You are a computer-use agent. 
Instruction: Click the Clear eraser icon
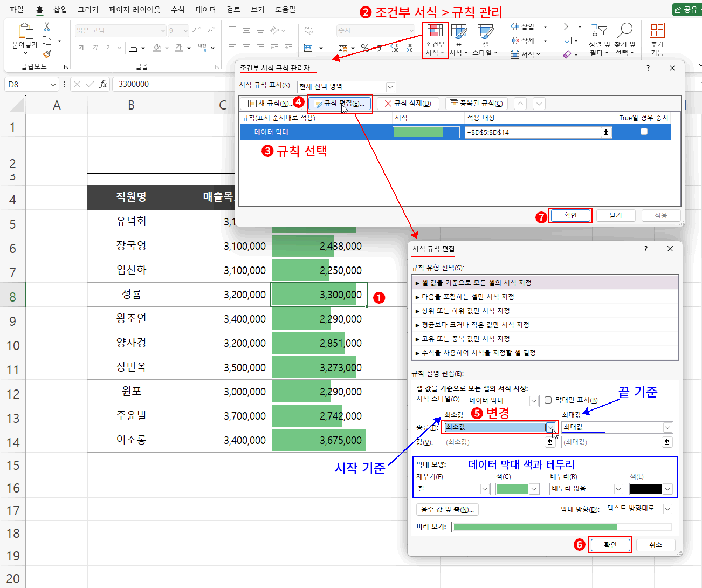567,54
